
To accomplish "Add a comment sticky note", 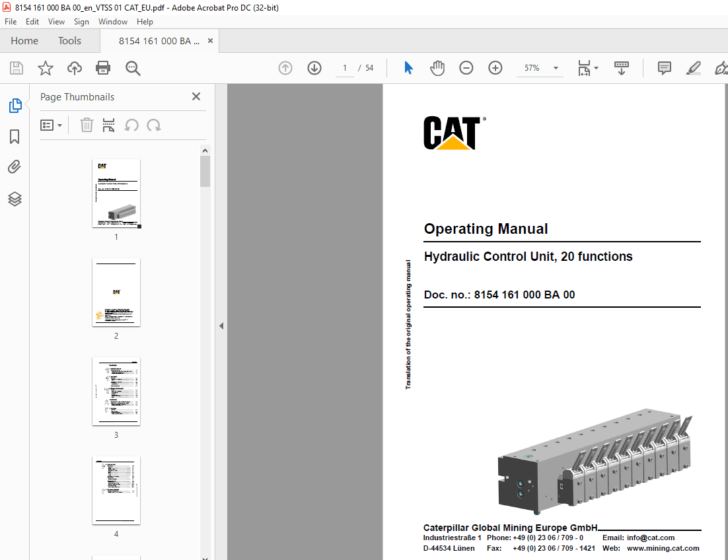I will tap(665, 68).
